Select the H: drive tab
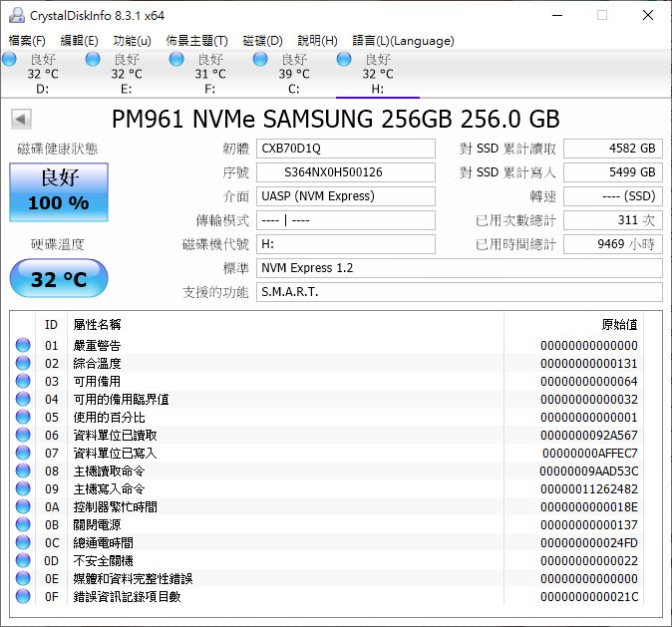The width and height of the screenshot is (672, 627). pos(378,74)
